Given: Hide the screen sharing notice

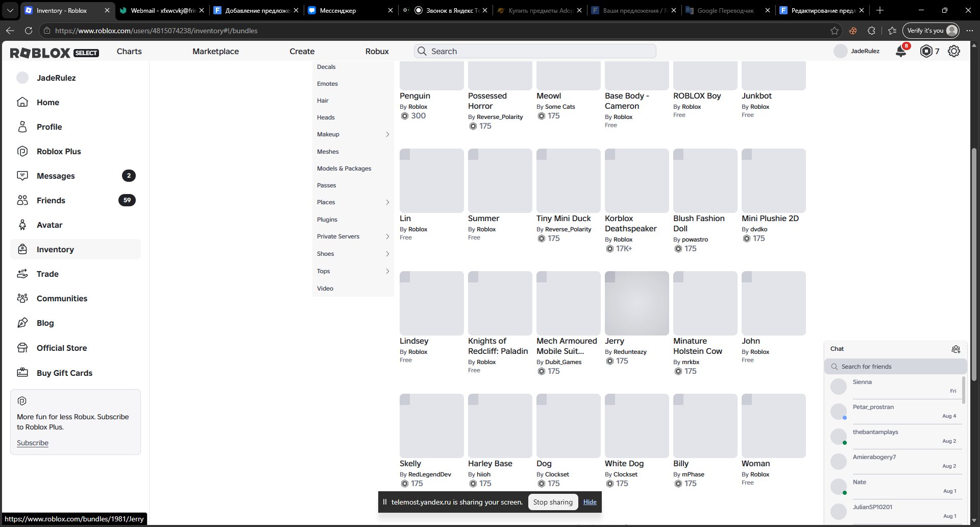Looking at the screenshot, I should pos(590,502).
